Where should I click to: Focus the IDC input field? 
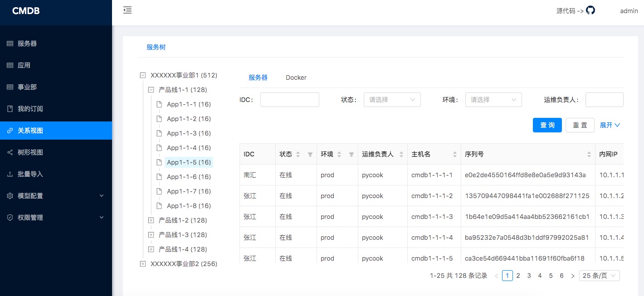click(290, 100)
